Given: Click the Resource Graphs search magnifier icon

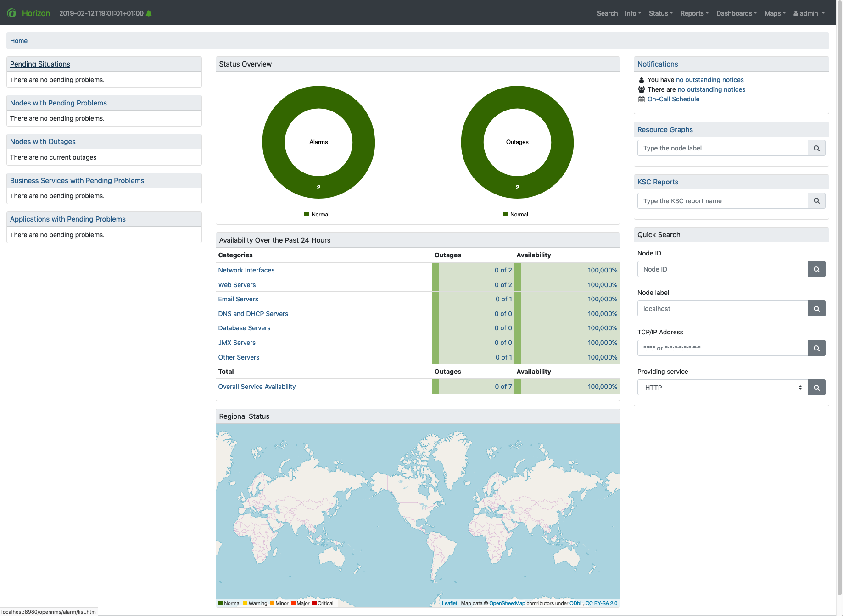Looking at the screenshot, I should [816, 148].
